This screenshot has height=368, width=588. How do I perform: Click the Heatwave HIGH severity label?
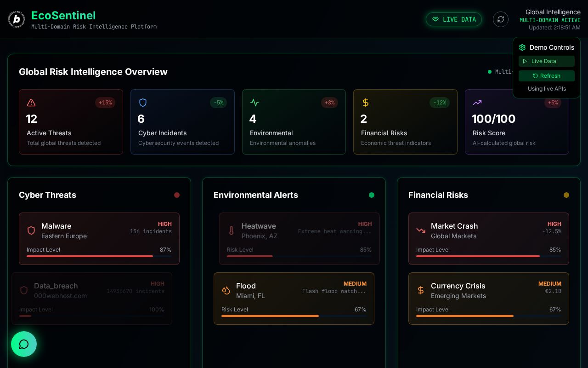pos(365,224)
